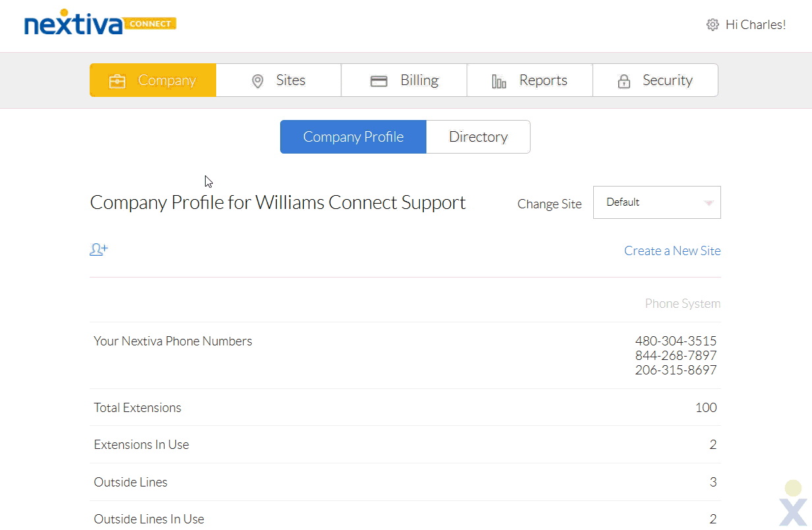Select the Company Profile tab
Viewport: 812px width, 530px height.
353,136
